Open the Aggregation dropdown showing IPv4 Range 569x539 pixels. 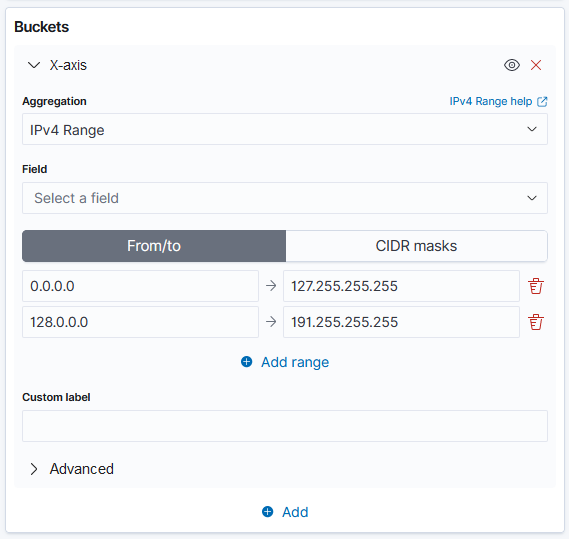coord(285,129)
